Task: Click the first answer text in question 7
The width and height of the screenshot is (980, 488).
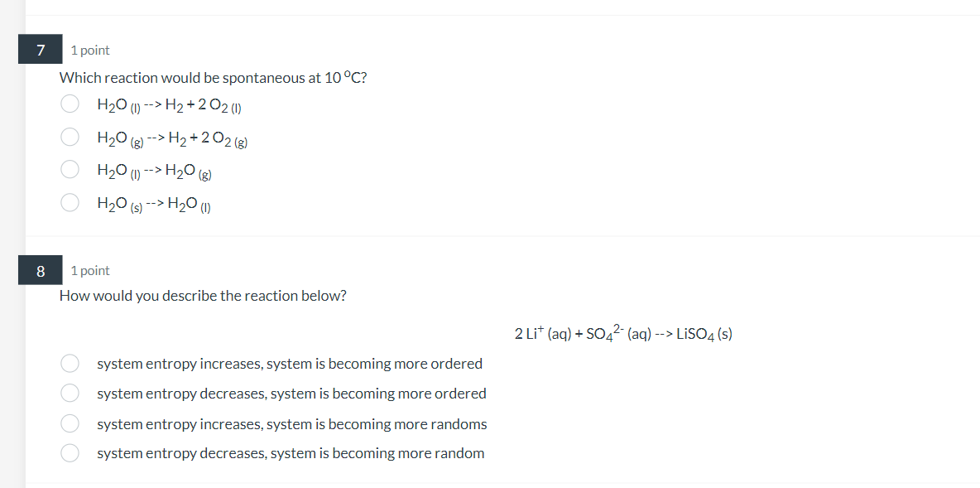Action: point(170,103)
